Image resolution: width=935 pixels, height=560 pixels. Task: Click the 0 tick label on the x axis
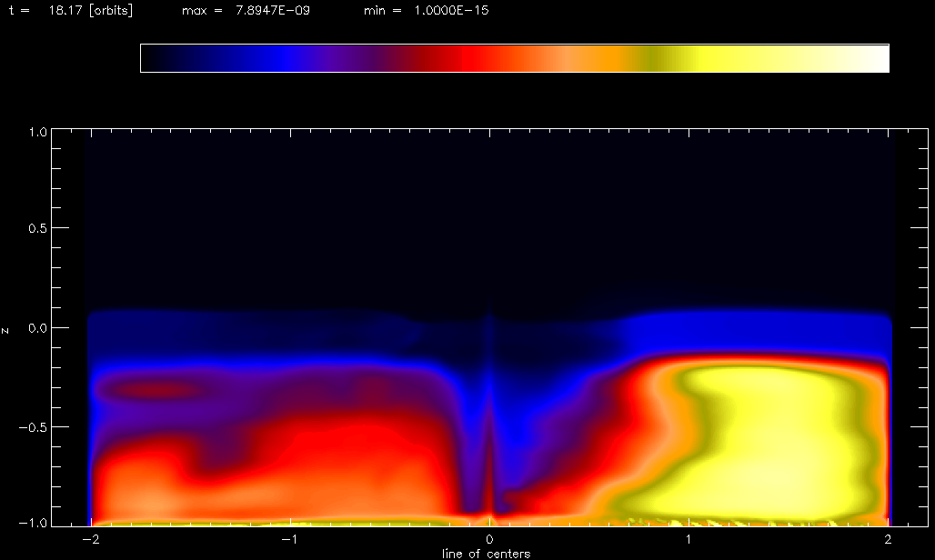pos(490,539)
